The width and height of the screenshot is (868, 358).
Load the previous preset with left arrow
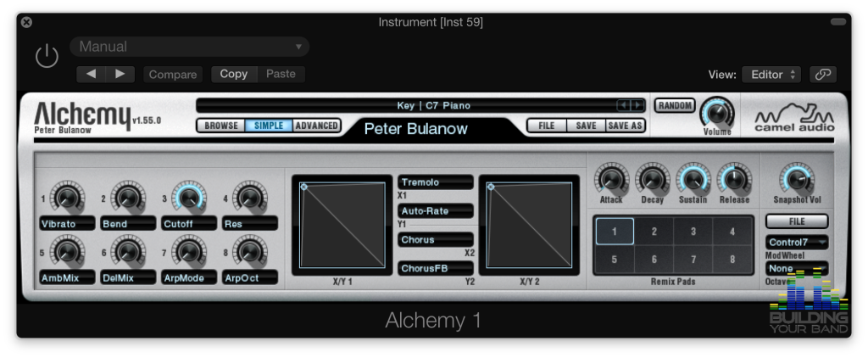(x=91, y=75)
